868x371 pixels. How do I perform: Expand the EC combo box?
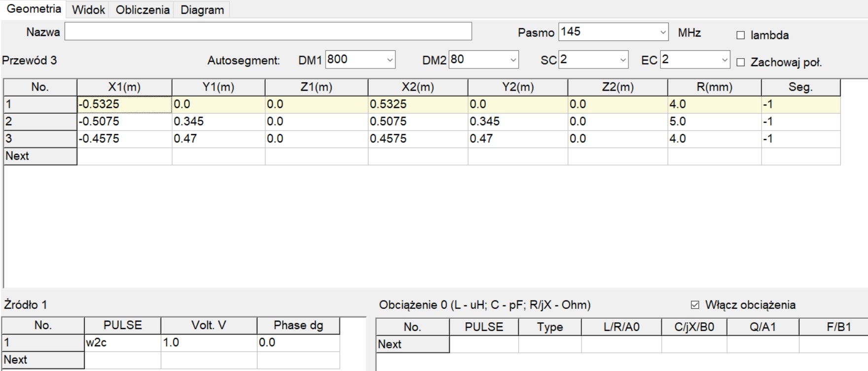point(724,60)
